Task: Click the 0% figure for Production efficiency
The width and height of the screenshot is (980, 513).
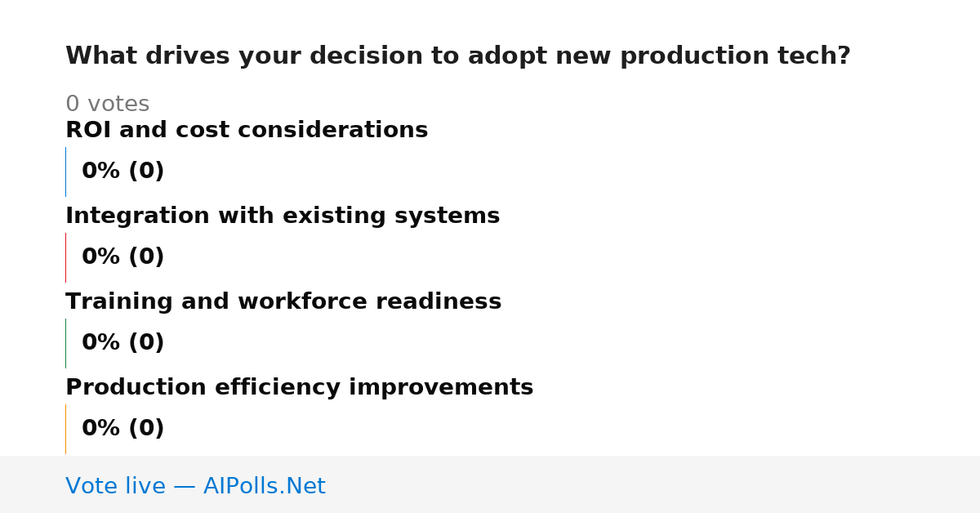Action: tap(101, 429)
